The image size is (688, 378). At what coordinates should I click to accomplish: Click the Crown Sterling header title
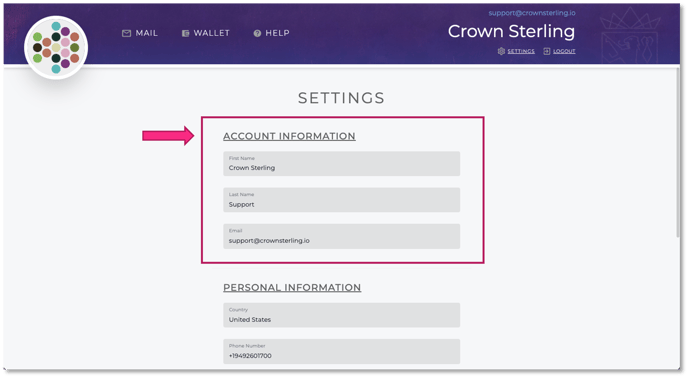511,32
